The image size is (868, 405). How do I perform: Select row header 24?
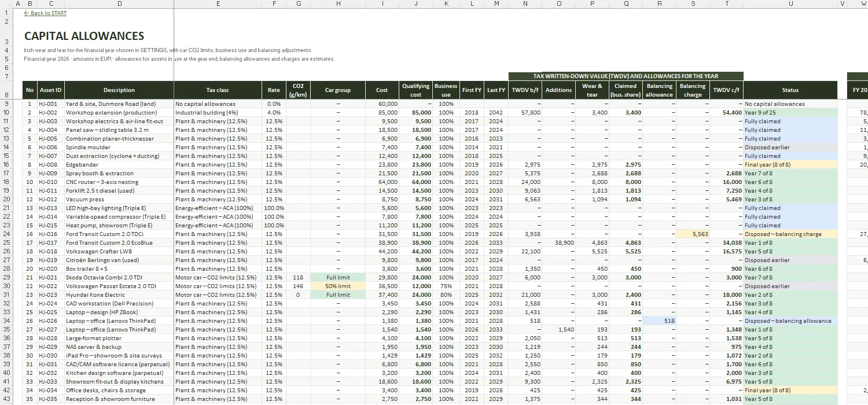pos(6,234)
